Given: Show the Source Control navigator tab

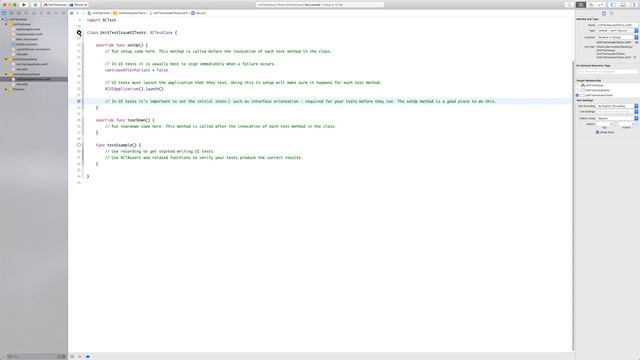Looking at the screenshot, I should [11, 13].
